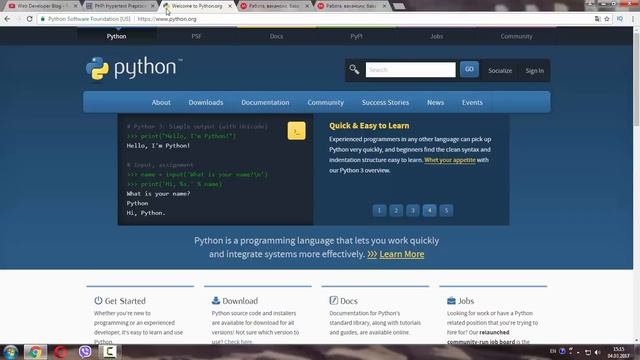Click the EN language indicator in tray

[x=553, y=351]
